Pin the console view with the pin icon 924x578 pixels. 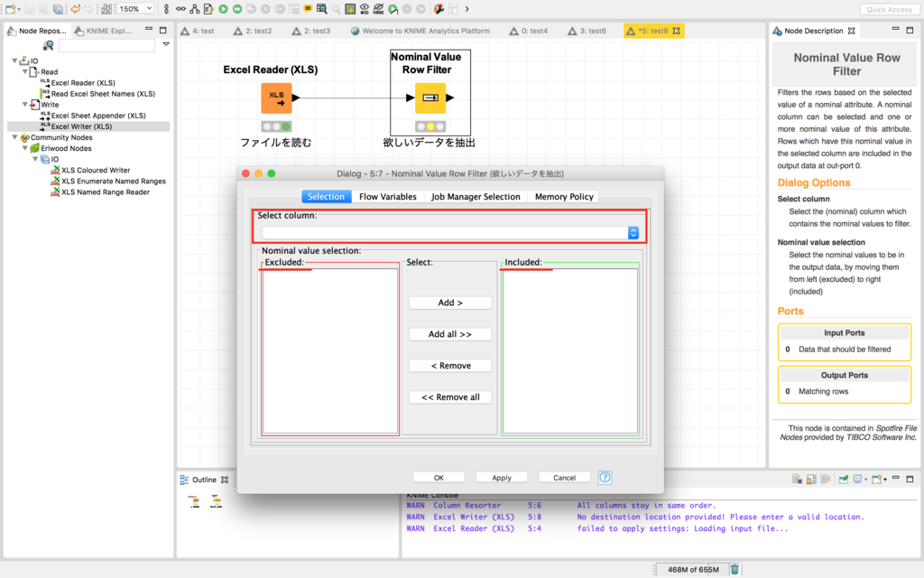tap(842, 480)
